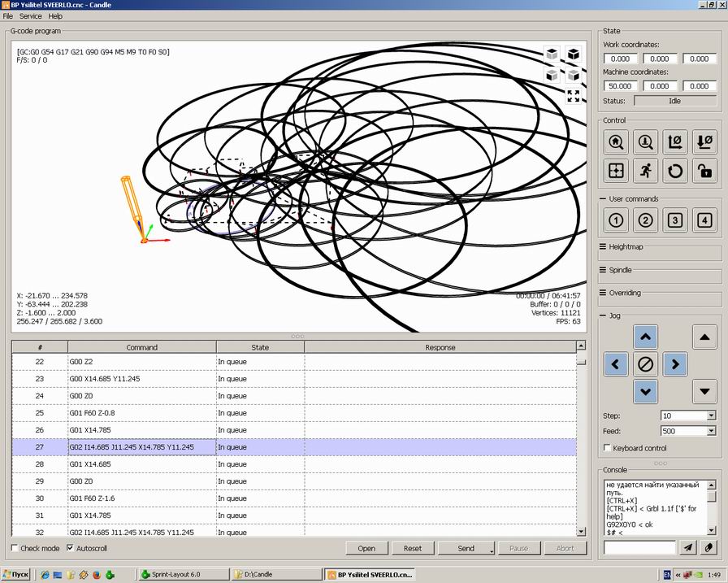Run user command 2
Screen dimensions: 728x583
tap(645, 220)
